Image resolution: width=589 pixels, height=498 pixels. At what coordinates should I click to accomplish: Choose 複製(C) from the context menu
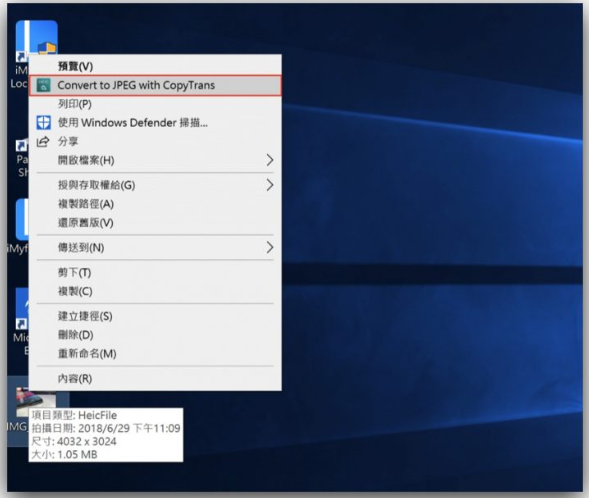point(155,291)
